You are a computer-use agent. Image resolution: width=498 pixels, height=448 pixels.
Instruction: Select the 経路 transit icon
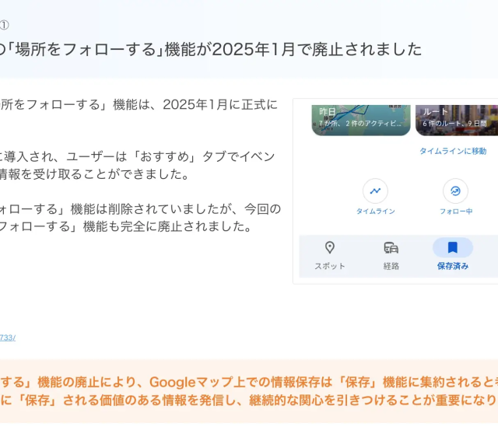(x=391, y=248)
